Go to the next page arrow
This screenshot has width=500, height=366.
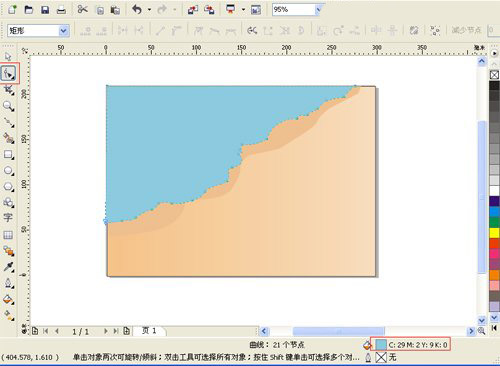pyautogui.click(x=106, y=331)
